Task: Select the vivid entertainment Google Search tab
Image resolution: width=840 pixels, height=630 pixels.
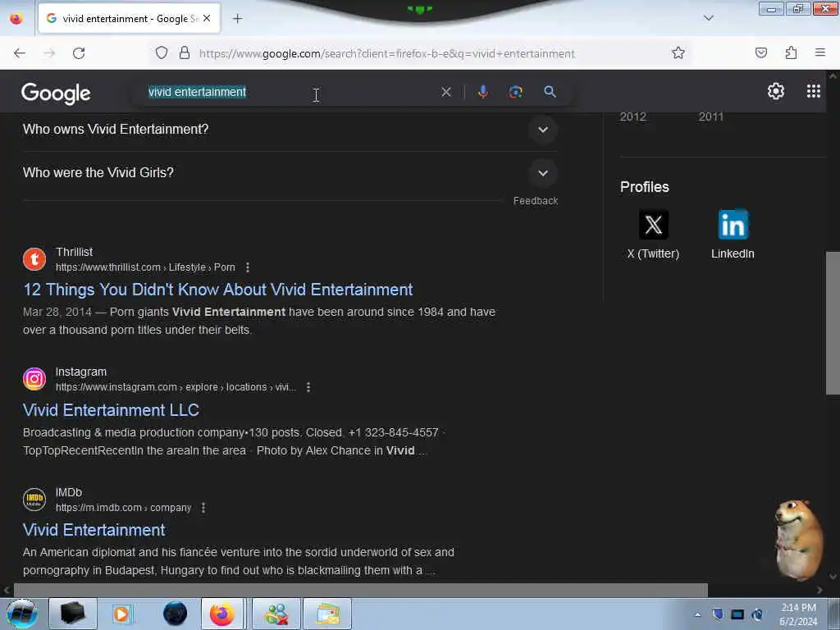Action: [x=129, y=18]
